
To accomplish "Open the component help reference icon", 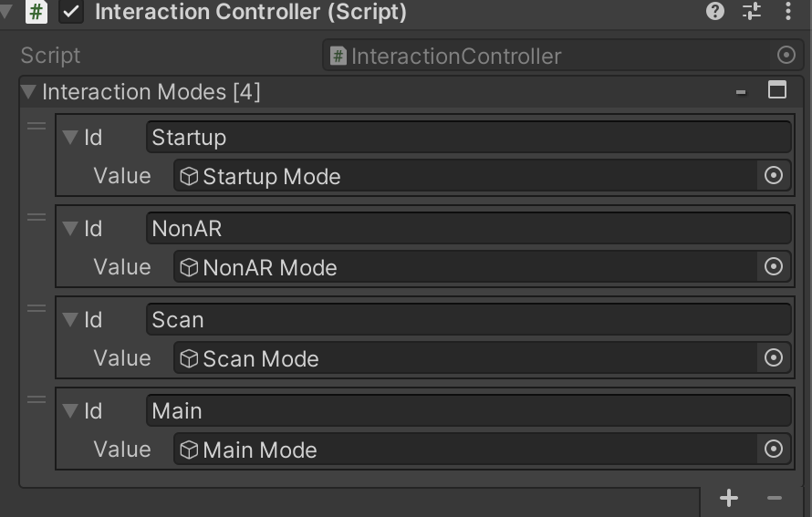I will (715, 12).
